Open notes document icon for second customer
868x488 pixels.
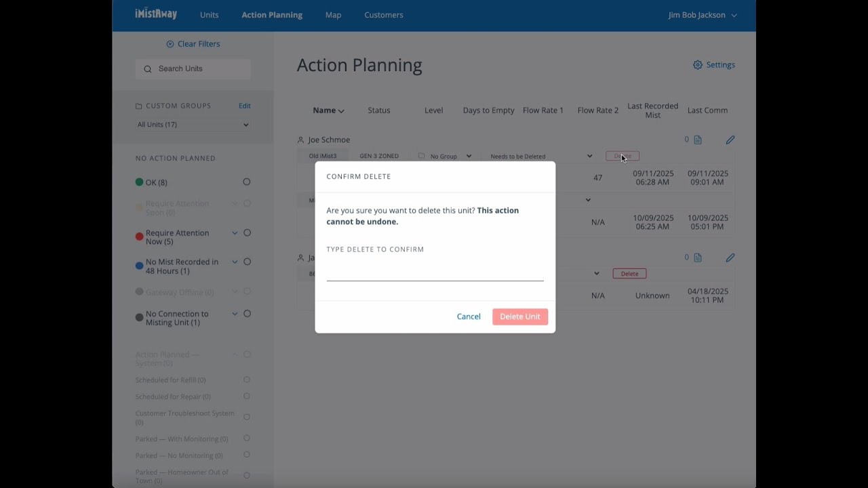698,258
